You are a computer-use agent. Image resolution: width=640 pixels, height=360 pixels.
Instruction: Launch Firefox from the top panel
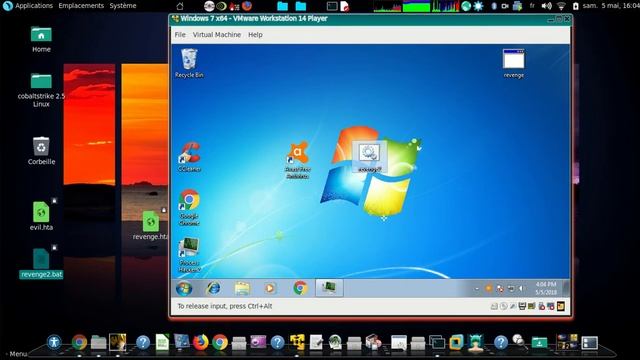(x=247, y=6)
